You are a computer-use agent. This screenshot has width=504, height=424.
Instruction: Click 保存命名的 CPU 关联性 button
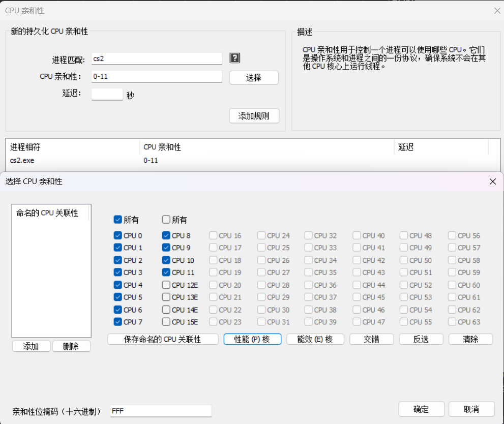point(163,339)
